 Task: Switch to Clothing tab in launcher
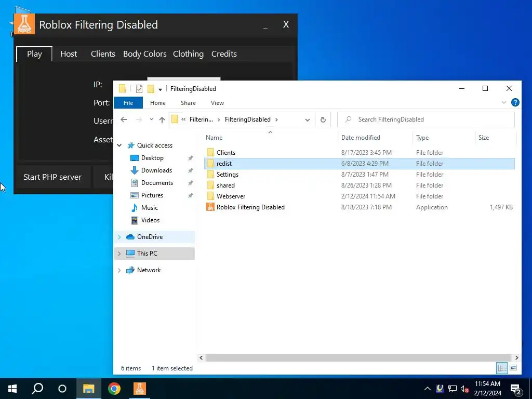pyautogui.click(x=188, y=54)
